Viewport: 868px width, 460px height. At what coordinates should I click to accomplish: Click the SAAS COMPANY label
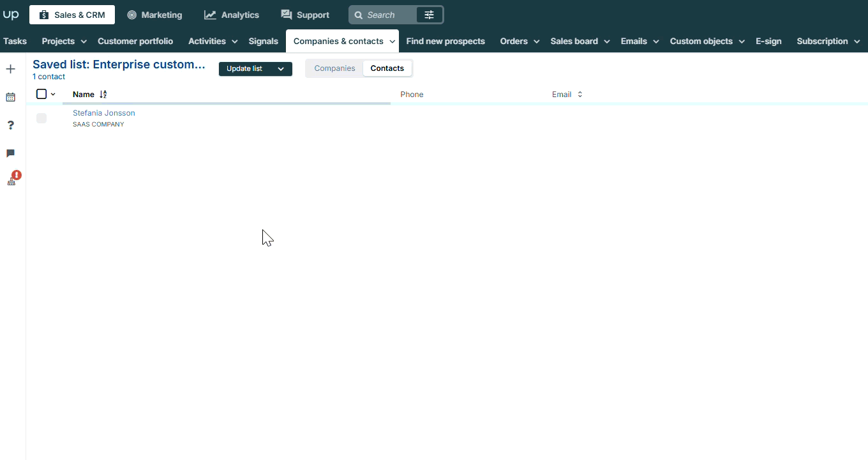(98, 125)
